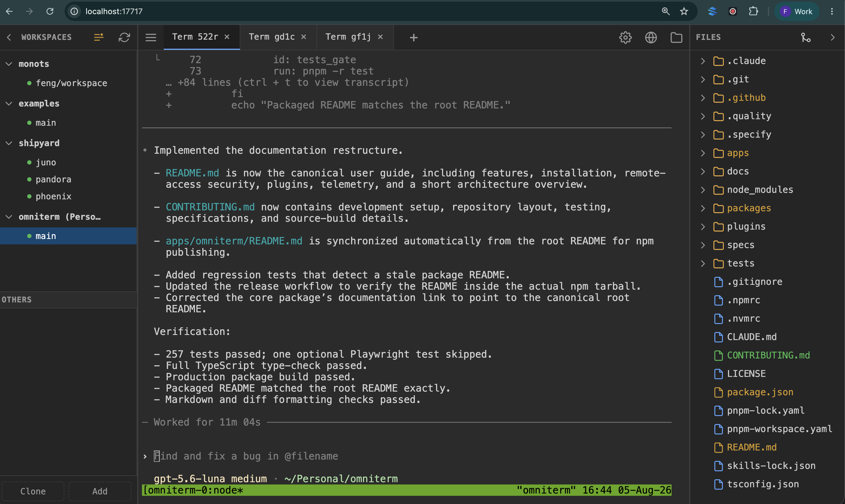This screenshot has height=504, width=845.
Task: Reload the browser page
Action: click(50, 11)
